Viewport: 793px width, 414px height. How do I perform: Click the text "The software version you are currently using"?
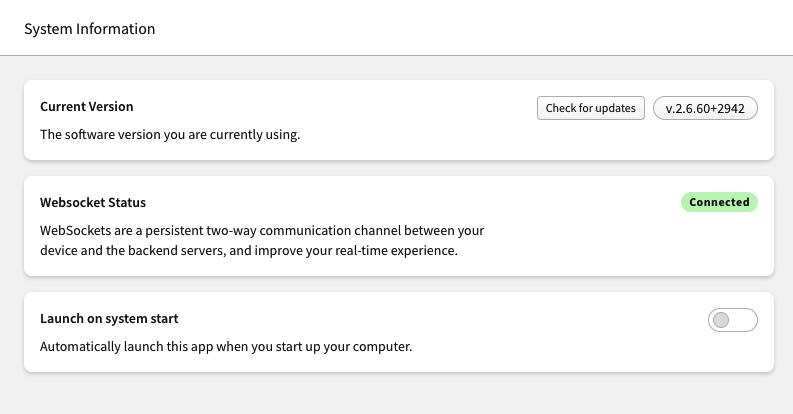click(170, 134)
